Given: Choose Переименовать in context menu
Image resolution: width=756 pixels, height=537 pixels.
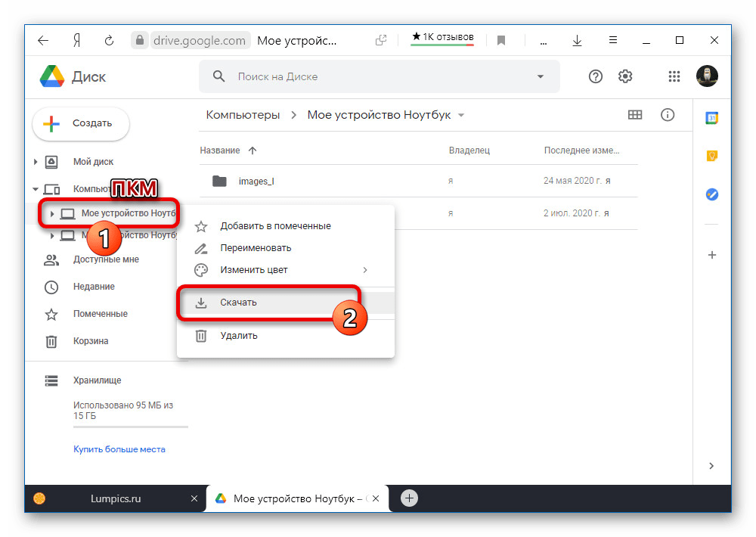Looking at the screenshot, I should point(286,248).
